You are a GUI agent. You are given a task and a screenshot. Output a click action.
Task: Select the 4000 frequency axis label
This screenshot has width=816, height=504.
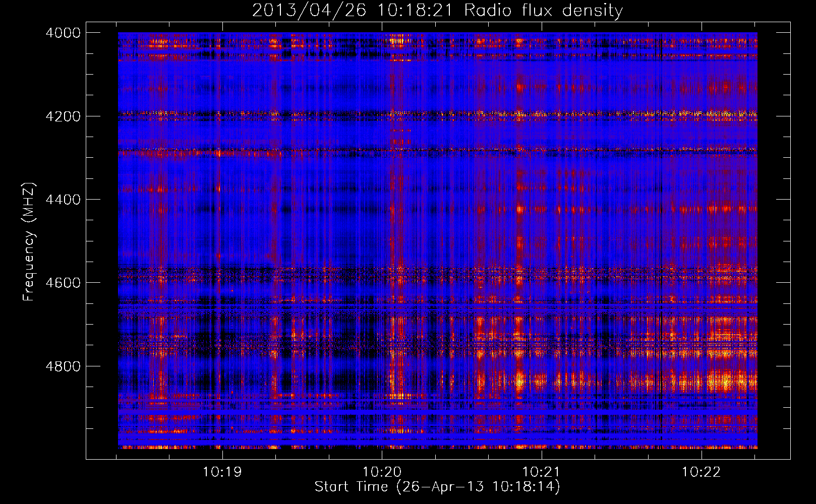click(x=63, y=33)
